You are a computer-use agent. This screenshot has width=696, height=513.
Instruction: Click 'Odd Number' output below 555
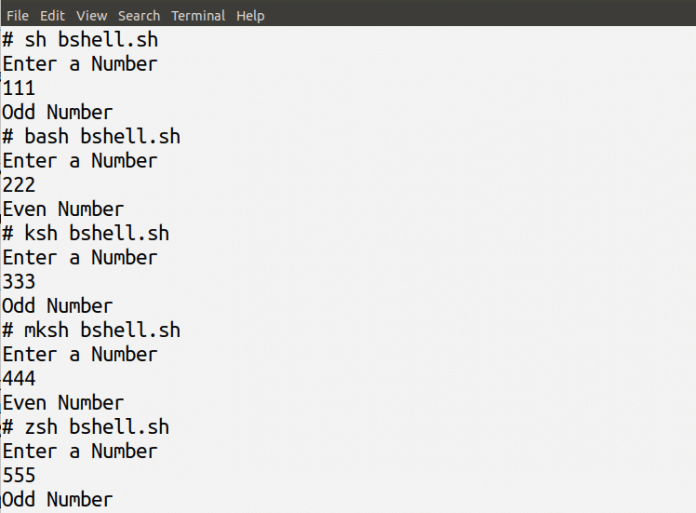[x=57, y=499]
